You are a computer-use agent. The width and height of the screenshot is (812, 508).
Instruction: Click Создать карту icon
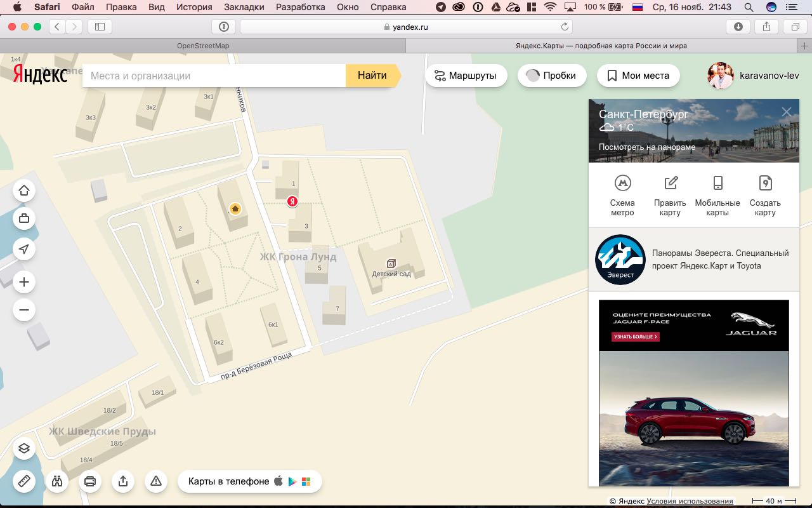click(x=765, y=183)
